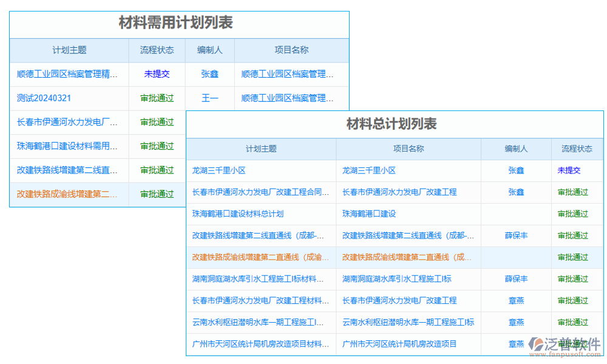Click editor 章燕 for 云南水利枢纽潜明水库 plan

515,323
